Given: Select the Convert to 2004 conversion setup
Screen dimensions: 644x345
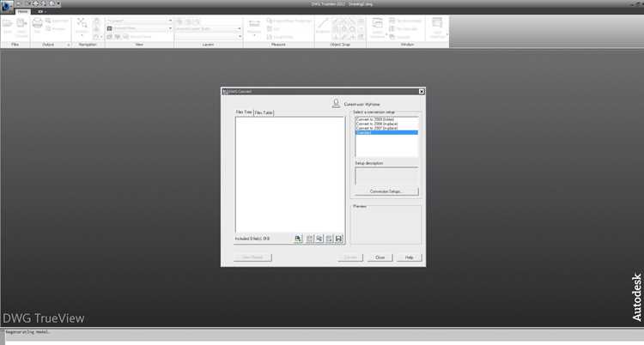Looking at the screenshot, I should coord(386,124).
